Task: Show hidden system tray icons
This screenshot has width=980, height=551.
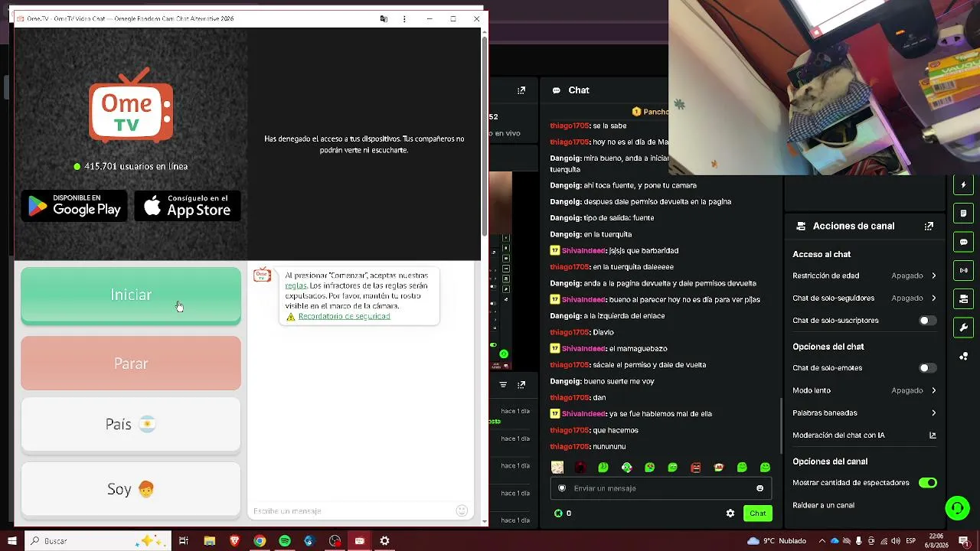Action: tap(822, 541)
